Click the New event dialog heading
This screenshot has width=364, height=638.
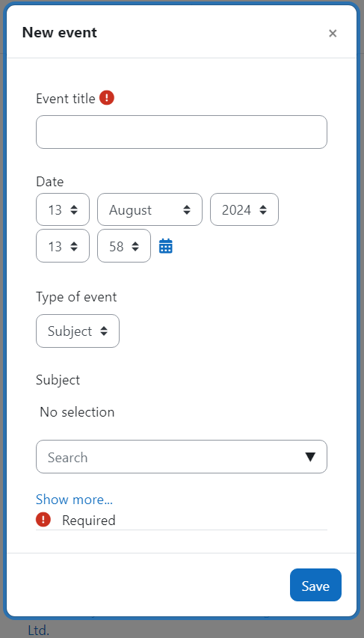pos(59,32)
